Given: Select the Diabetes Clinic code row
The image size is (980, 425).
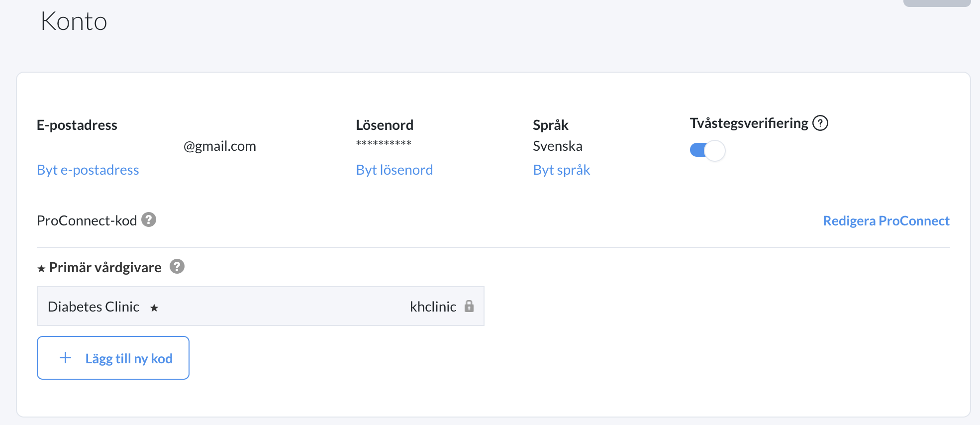Looking at the screenshot, I should [261, 306].
